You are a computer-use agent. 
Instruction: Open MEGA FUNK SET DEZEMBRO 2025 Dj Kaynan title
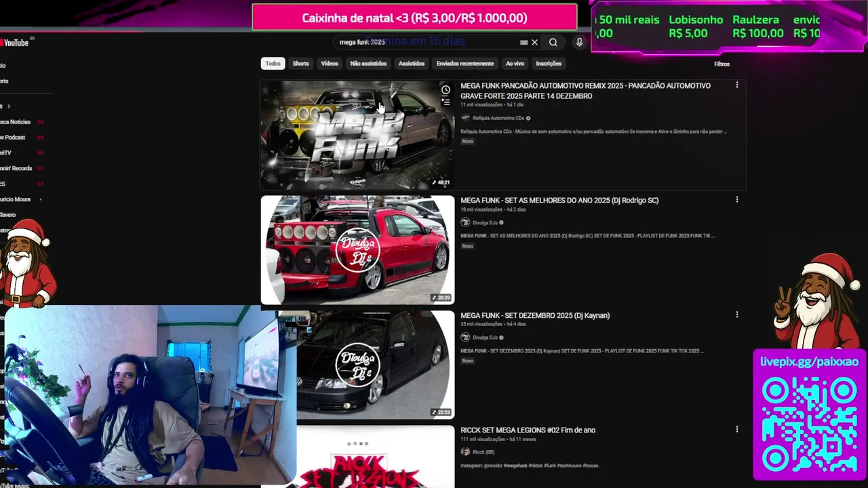coord(535,315)
